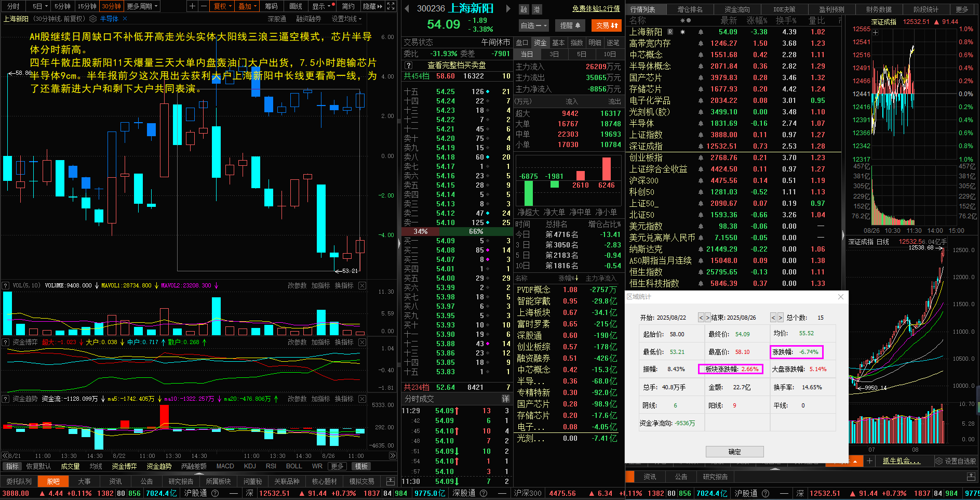This screenshot has width=980, height=500.
Task: Click the export icon beside 模拟交易 tab
Action: [x=390, y=481]
